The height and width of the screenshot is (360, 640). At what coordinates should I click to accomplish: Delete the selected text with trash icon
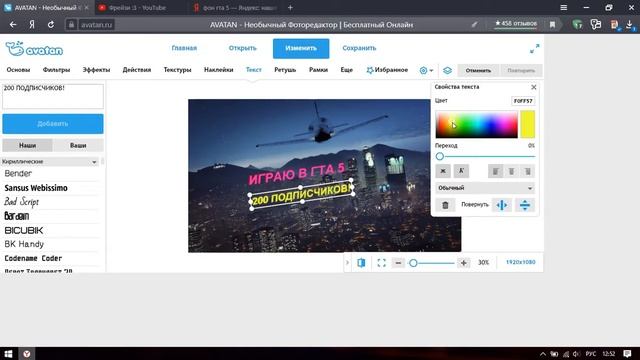tap(445, 205)
